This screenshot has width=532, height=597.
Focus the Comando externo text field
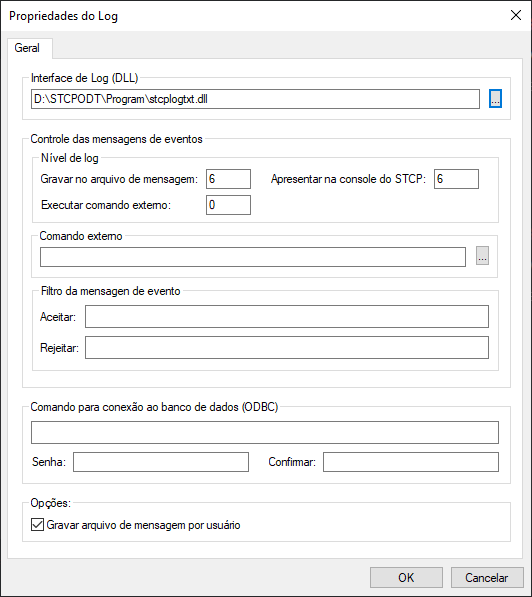253,257
